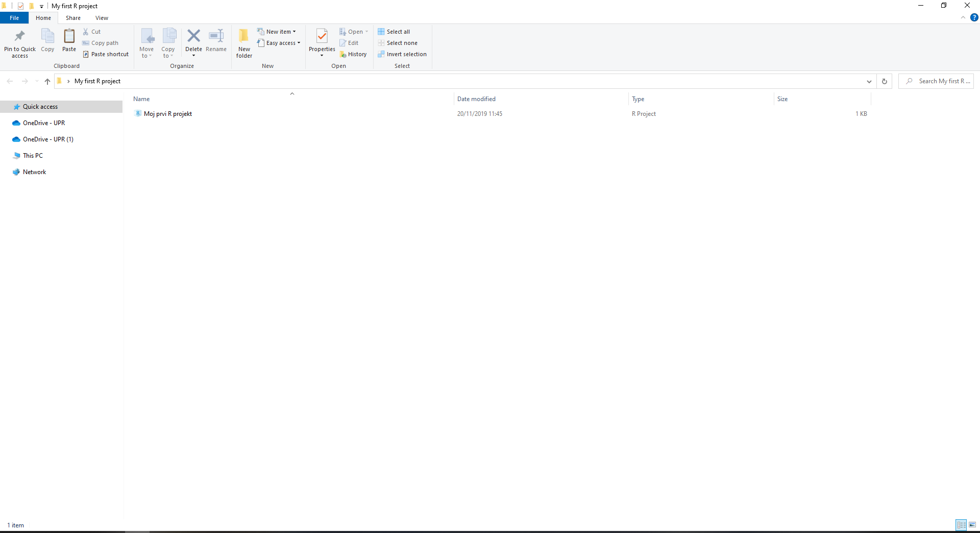This screenshot has width=980, height=533.
Task: Switch to the Share ribbon tab
Action: pyautogui.click(x=73, y=18)
